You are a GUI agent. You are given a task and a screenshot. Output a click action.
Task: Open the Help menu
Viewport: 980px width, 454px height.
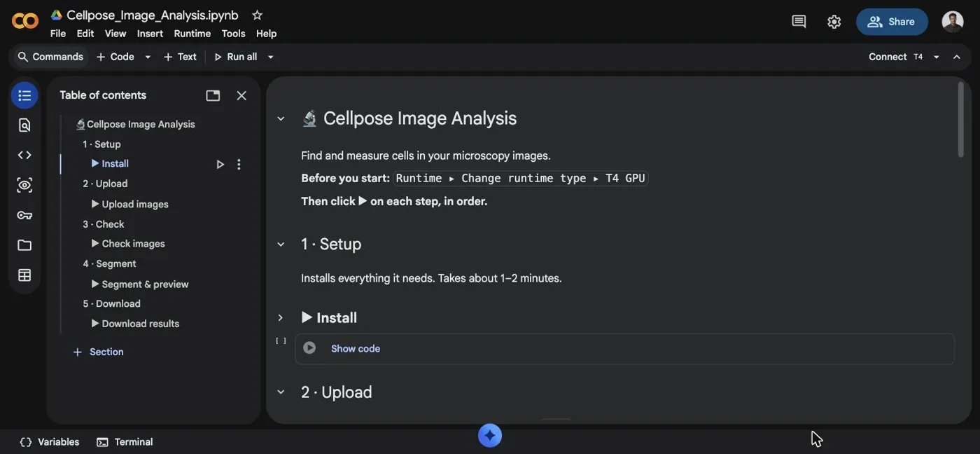click(x=266, y=34)
